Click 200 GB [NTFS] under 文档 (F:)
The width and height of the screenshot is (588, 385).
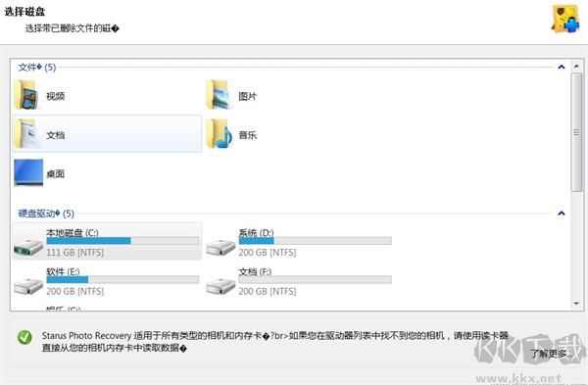(268, 291)
